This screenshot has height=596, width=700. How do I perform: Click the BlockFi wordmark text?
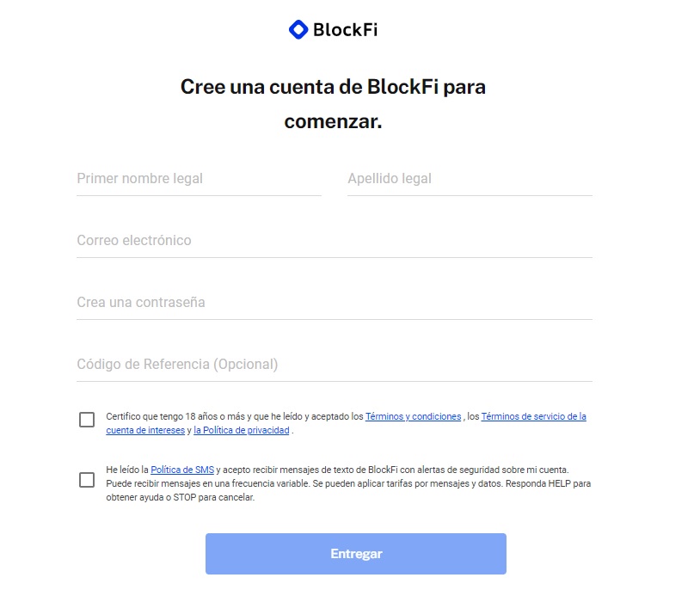345,30
